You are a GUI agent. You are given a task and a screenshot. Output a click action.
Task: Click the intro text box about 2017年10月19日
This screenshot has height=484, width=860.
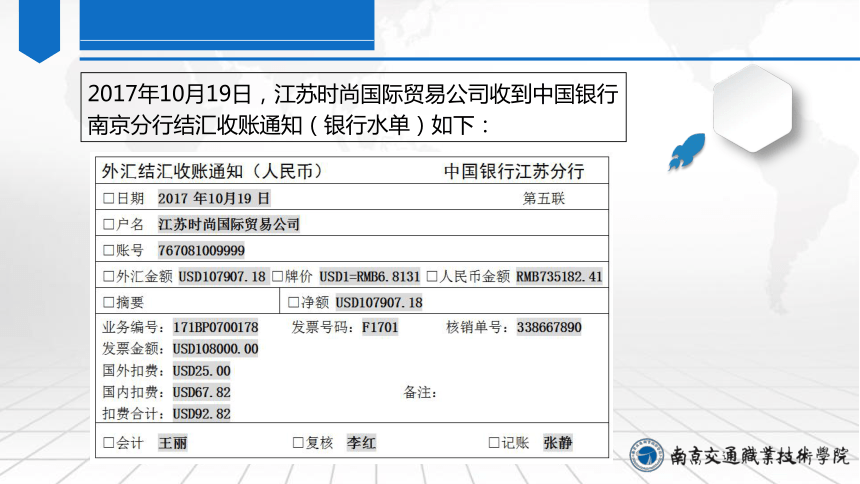coord(354,108)
